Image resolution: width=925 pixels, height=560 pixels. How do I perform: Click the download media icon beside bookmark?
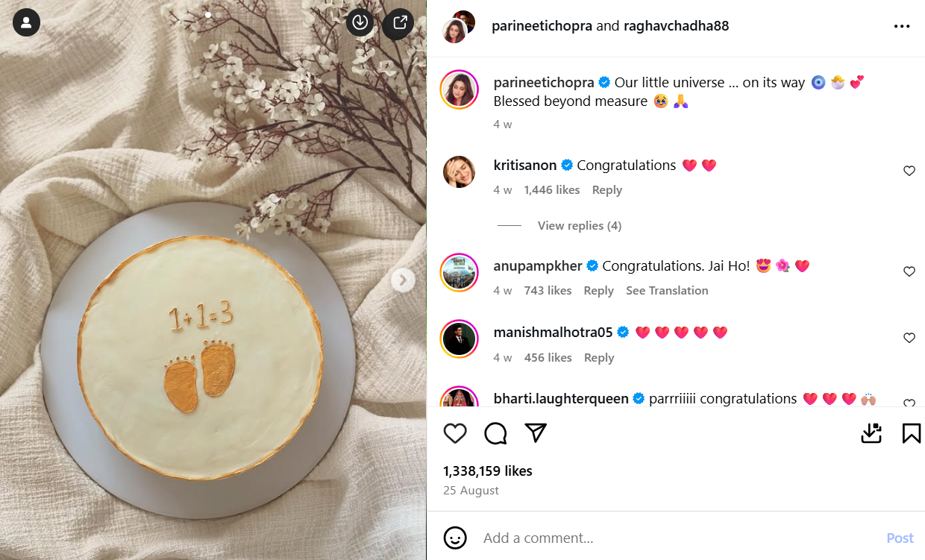(871, 433)
